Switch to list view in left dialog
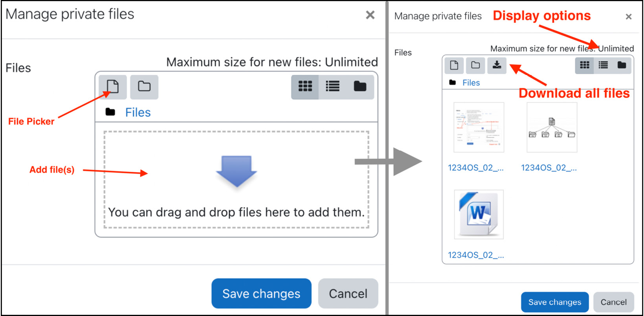Image resolution: width=644 pixels, height=316 pixels. coord(332,86)
